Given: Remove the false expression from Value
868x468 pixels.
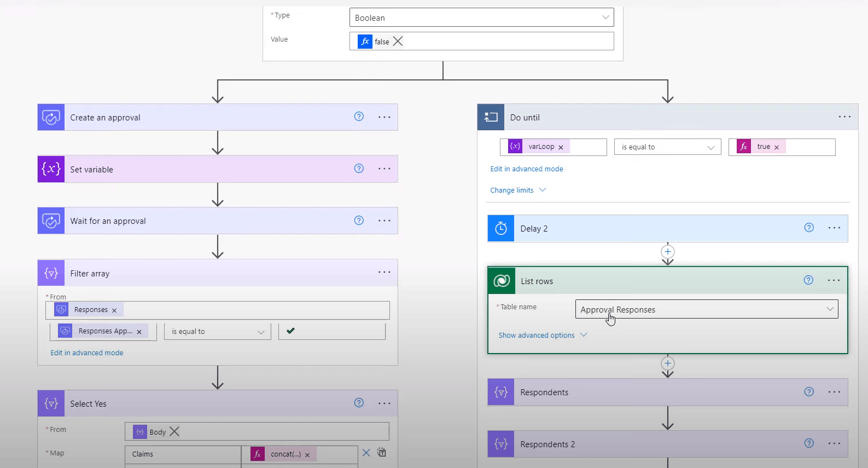Looking at the screenshot, I should point(398,41).
